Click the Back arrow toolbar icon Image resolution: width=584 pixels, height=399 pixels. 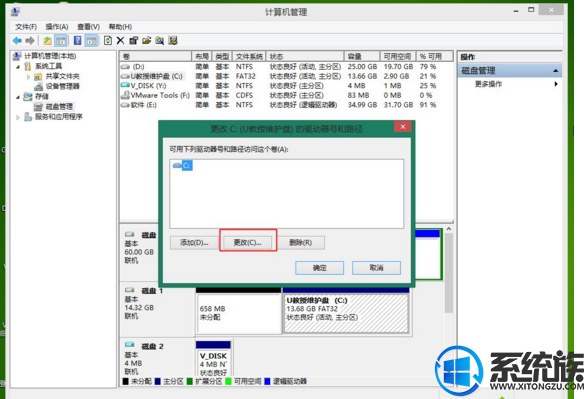pyautogui.click(x=17, y=41)
